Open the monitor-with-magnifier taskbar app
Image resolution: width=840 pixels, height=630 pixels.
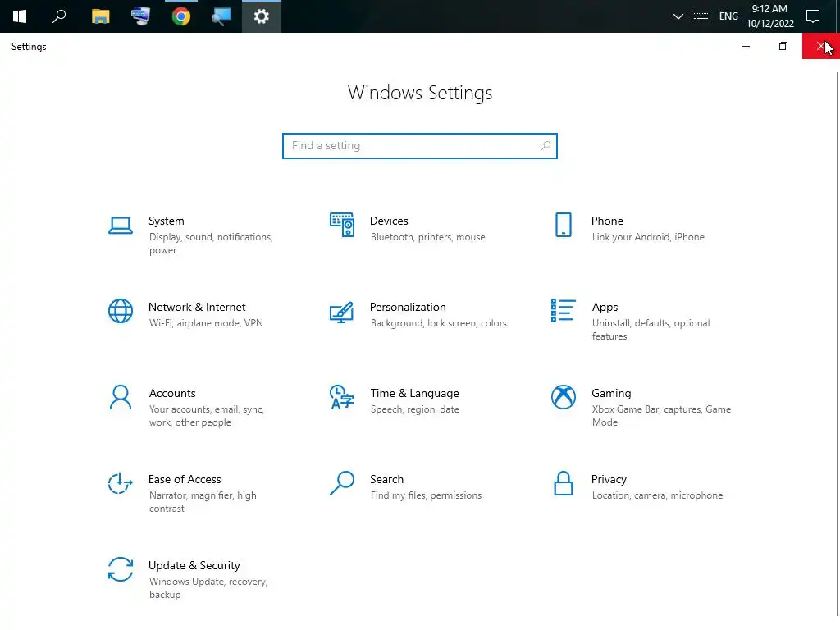coord(221,16)
